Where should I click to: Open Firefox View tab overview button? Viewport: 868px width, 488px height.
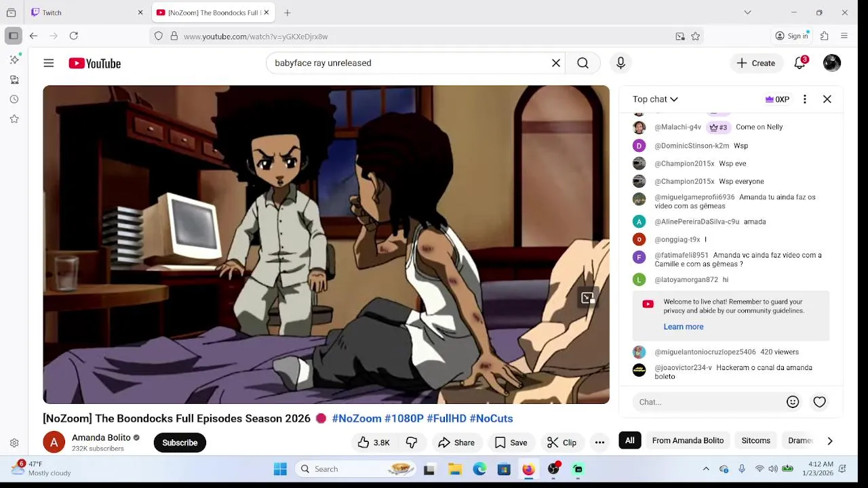pos(11,12)
